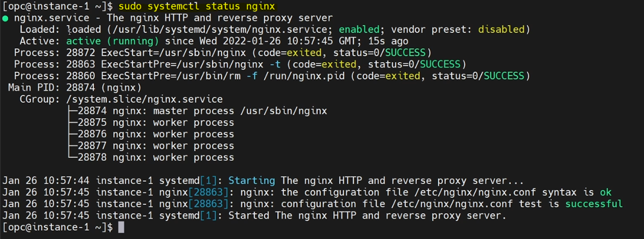Click process ID '28872' in the ExecStart line

click(x=80, y=53)
